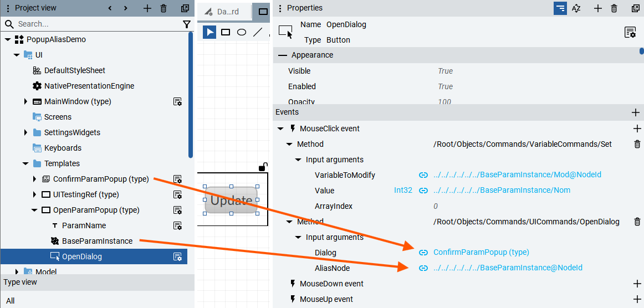The width and height of the screenshot is (644, 308).
Task: Add handler to MouseUp event
Action: coord(637,299)
